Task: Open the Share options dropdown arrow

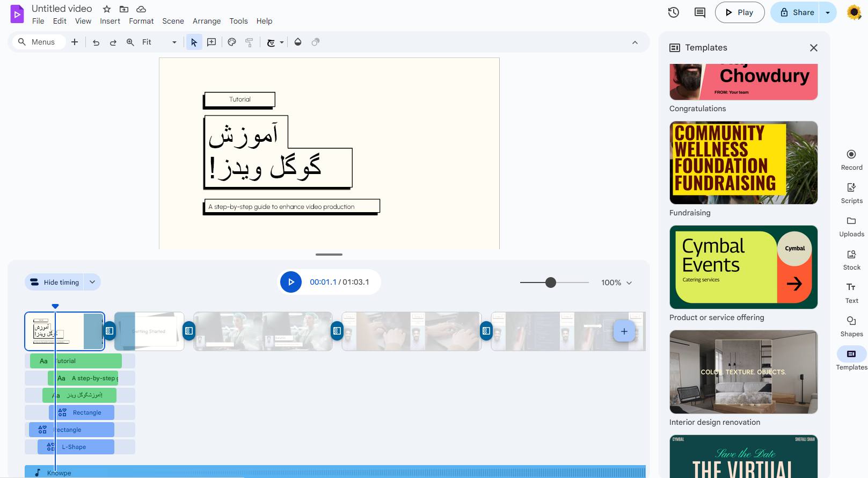Action: tap(828, 12)
